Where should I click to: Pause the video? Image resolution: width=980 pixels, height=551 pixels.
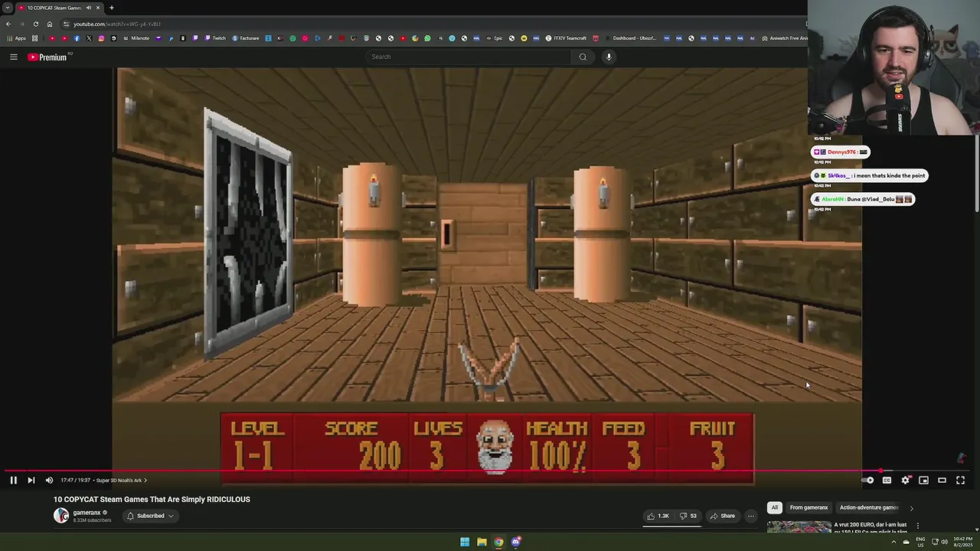click(13, 480)
